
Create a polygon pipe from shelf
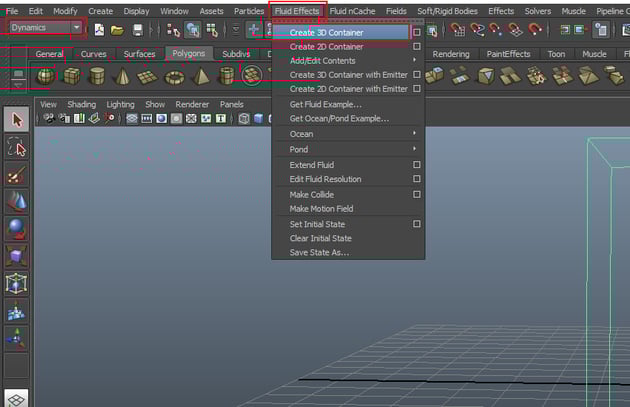(226, 76)
